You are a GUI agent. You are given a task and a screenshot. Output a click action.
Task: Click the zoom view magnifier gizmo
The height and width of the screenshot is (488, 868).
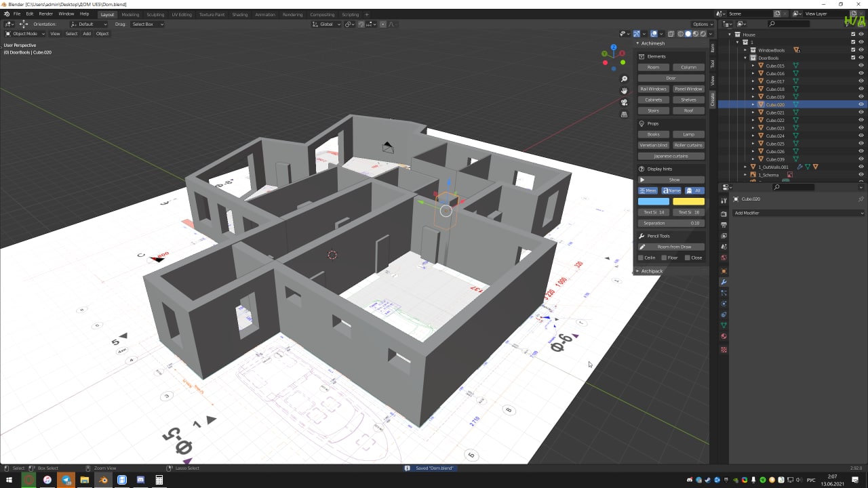pyautogui.click(x=624, y=79)
